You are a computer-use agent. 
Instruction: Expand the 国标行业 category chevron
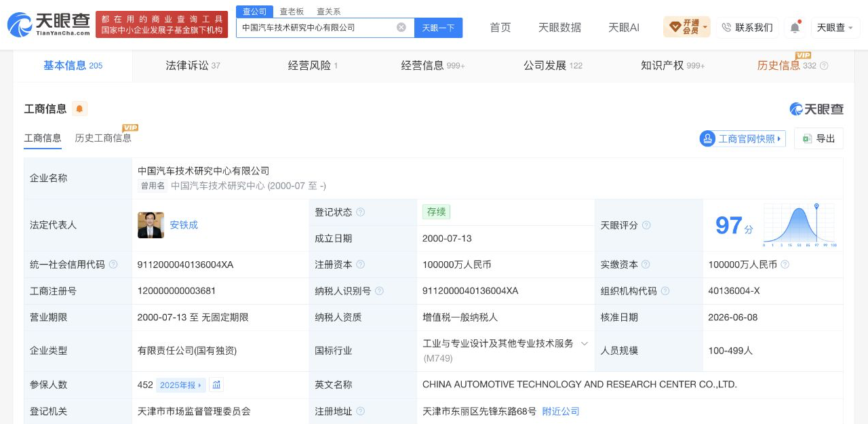(x=584, y=343)
